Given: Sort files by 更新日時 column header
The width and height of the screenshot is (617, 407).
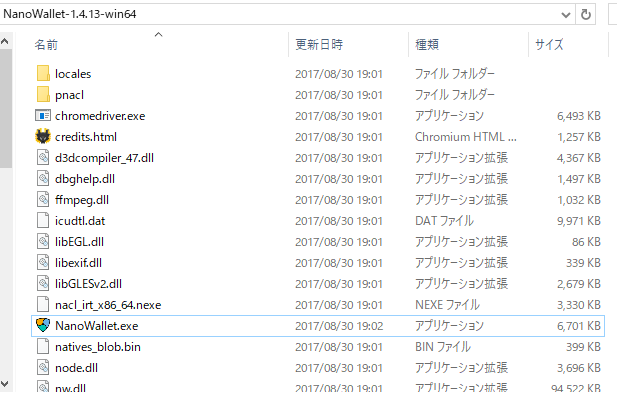Looking at the screenshot, I should click(319, 45).
